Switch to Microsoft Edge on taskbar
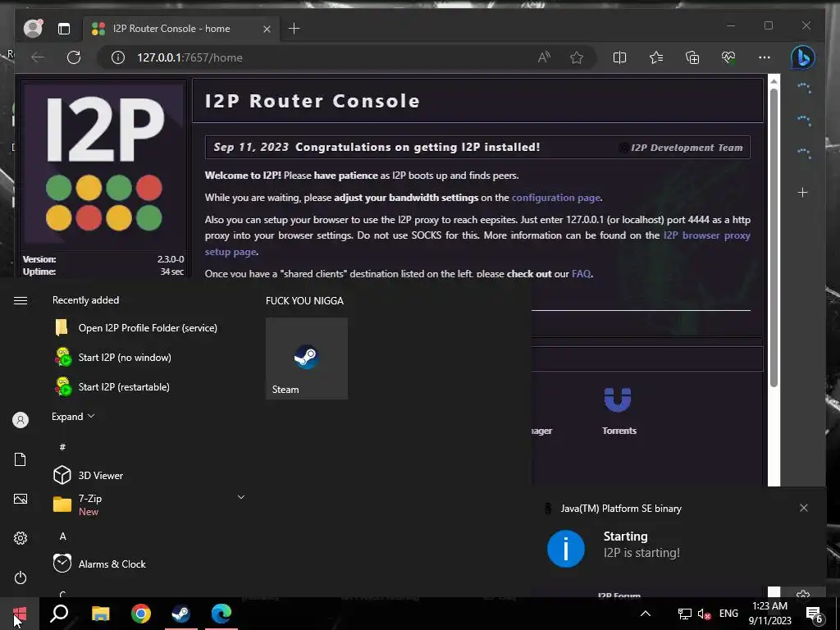Image resolution: width=840 pixels, height=630 pixels. click(x=221, y=614)
